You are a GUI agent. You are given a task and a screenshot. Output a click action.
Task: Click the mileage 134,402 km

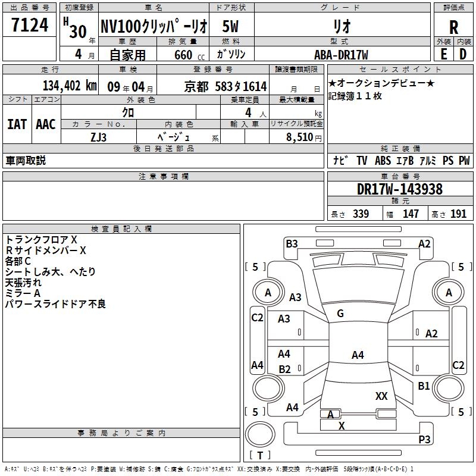click(70, 86)
